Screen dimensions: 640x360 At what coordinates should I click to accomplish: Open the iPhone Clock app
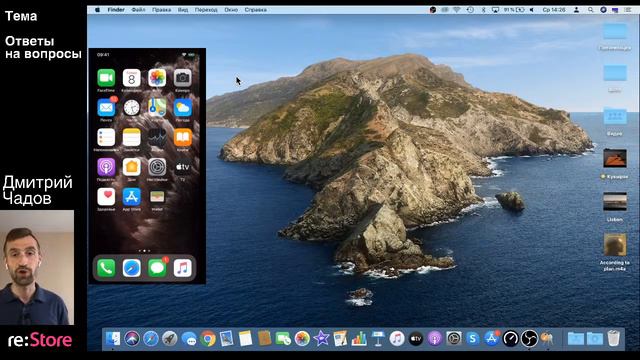coord(131,108)
